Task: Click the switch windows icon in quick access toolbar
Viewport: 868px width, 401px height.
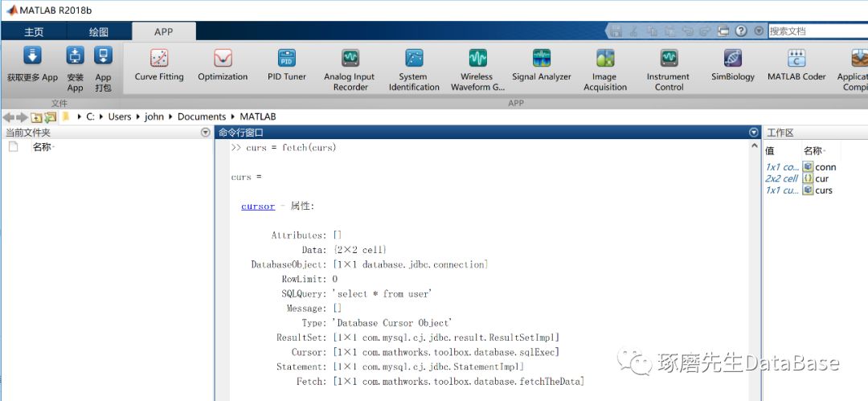Action: tap(723, 31)
